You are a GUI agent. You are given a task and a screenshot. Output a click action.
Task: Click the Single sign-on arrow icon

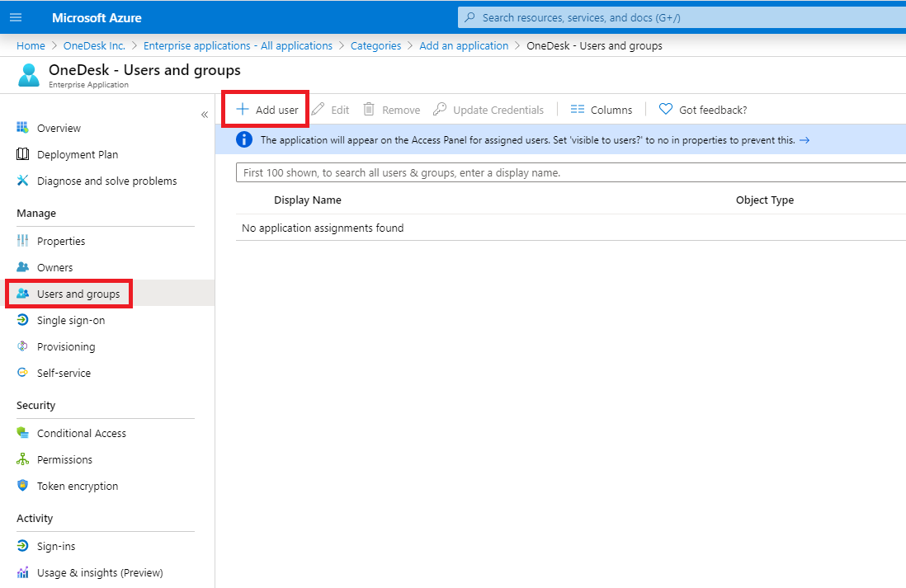click(22, 319)
